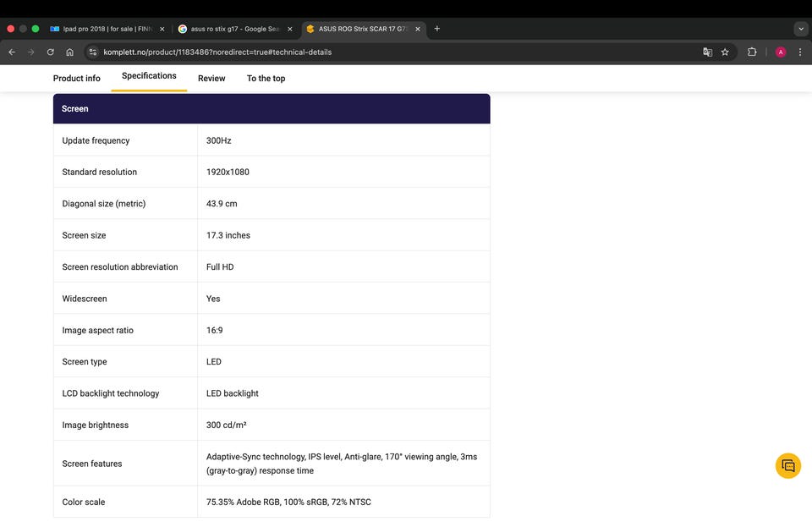Bookmark this page with the star

pyautogui.click(x=725, y=52)
